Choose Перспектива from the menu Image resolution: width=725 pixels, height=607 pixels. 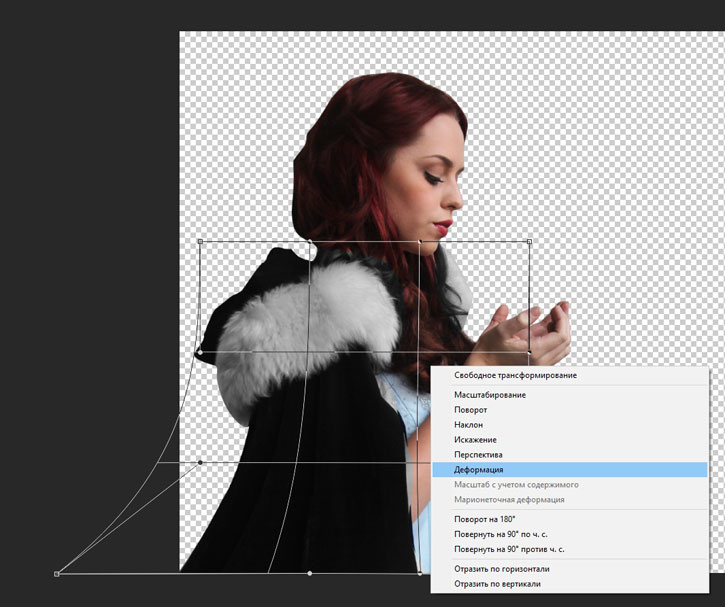570,454
